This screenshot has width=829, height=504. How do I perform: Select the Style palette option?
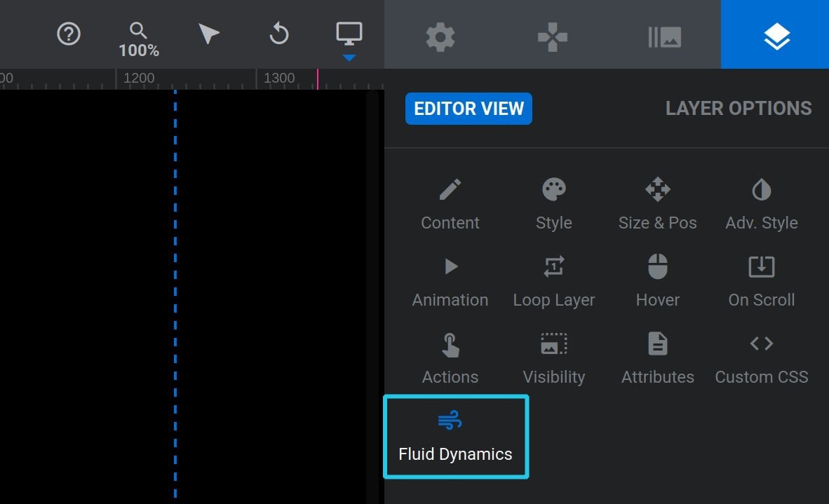coord(553,205)
